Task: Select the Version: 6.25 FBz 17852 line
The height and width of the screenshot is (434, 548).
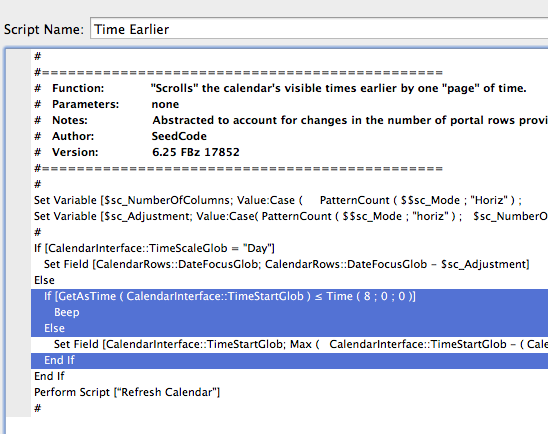Action: tap(289, 152)
